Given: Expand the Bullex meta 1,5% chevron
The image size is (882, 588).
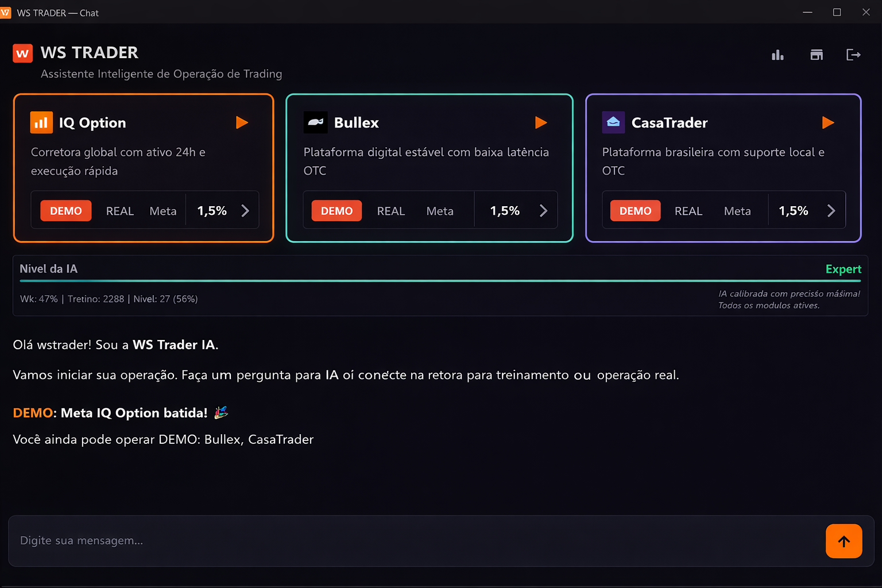Looking at the screenshot, I should click(x=543, y=211).
